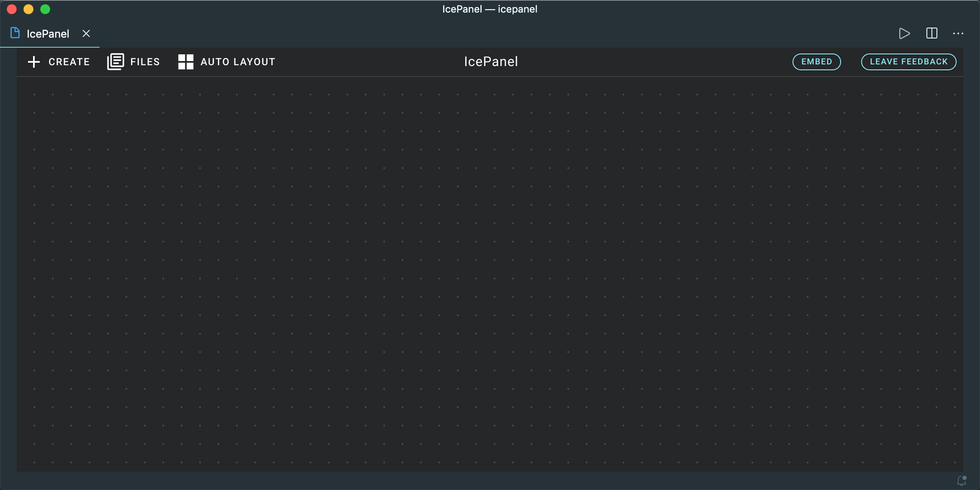This screenshot has height=490, width=980.
Task: Click the run play icon
Action: pyautogui.click(x=904, y=33)
